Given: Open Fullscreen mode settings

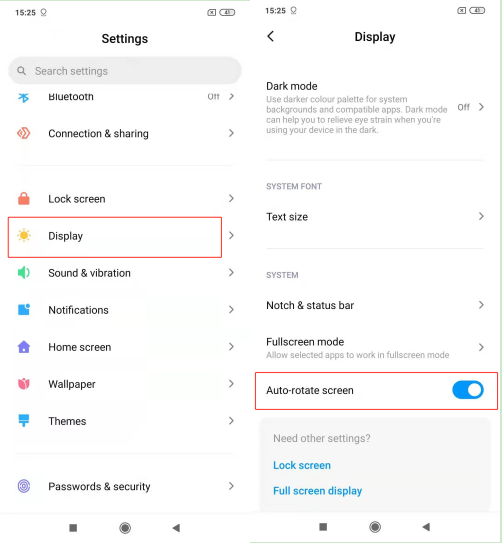Looking at the screenshot, I should [x=375, y=347].
